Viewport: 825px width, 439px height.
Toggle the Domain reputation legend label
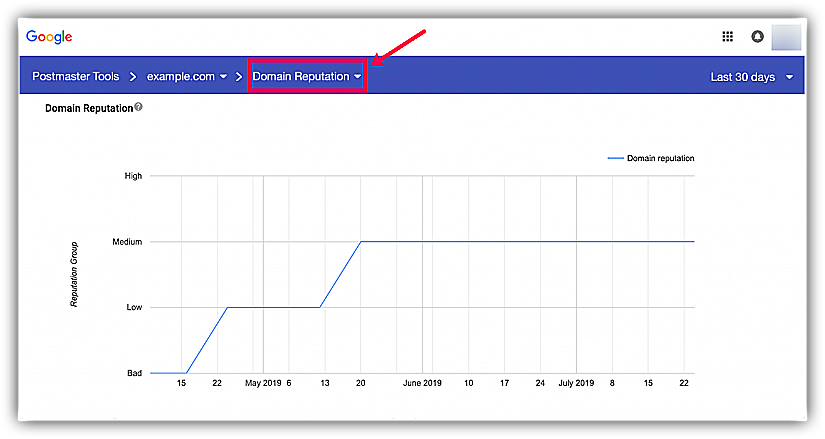point(660,158)
